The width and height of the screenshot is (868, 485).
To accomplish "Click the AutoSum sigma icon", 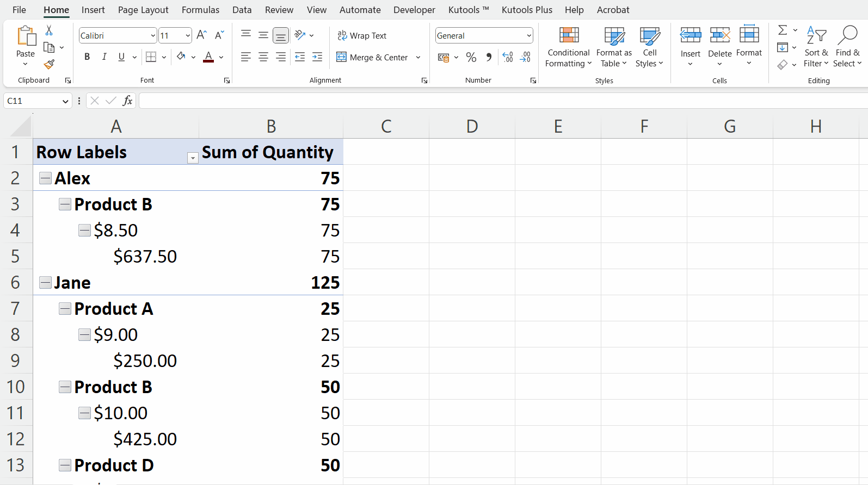I will [x=783, y=30].
